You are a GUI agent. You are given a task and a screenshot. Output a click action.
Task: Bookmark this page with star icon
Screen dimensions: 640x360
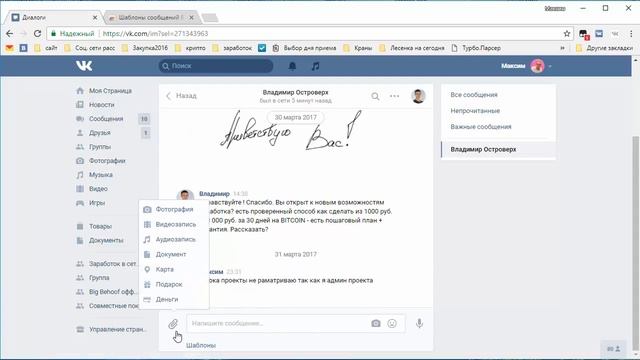click(x=567, y=33)
